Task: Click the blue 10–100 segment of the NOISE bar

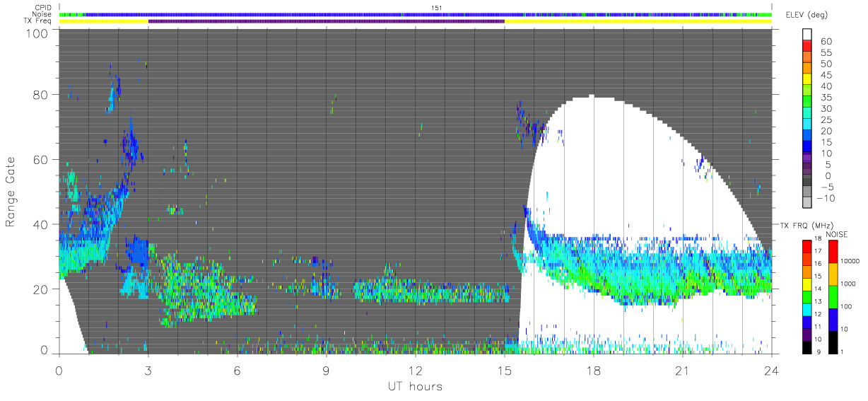Action: coord(833,320)
